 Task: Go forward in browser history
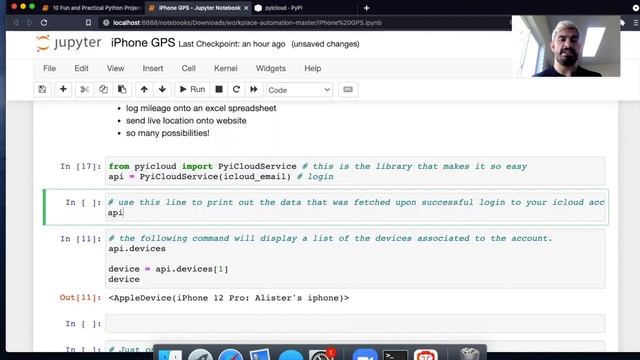point(29,23)
